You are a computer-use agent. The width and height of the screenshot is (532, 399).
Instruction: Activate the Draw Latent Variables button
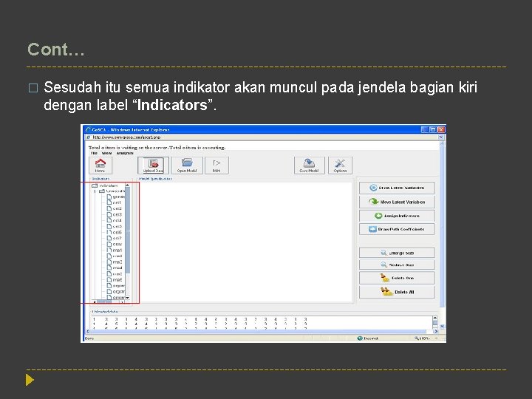pyautogui.click(x=397, y=188)
